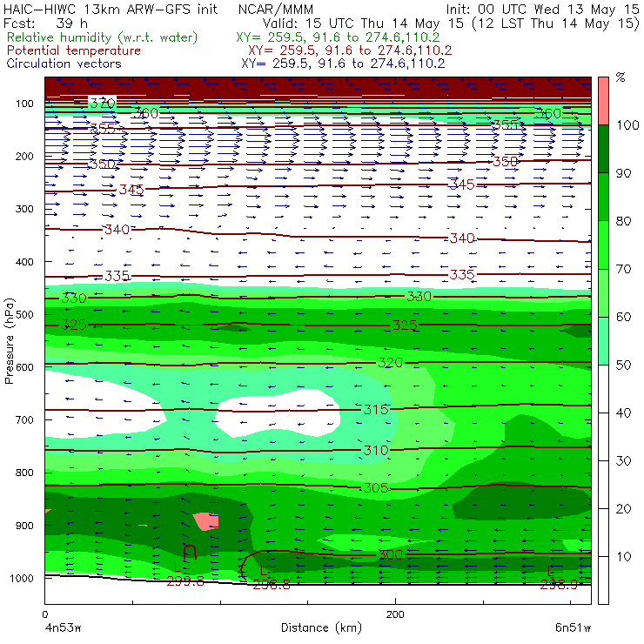Click the '300' potential temperature contour label
This screenshot has height=644, width=644.
click(390, 555)
